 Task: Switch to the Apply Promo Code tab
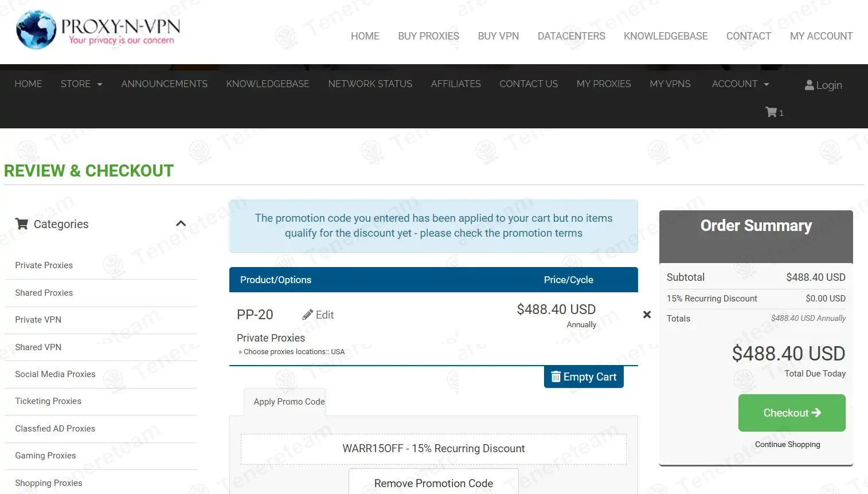[289, 402]
